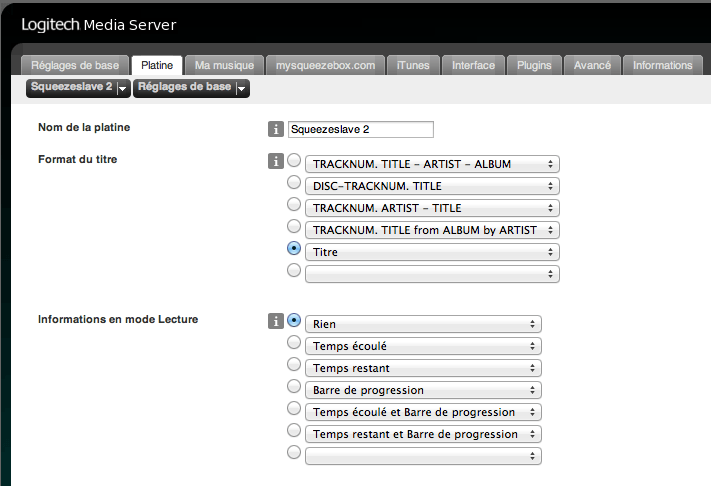Open the TRACKNUM. TITLE - ARTIST - ALBUM dropdown
The height and width of the screenshot is (486, 711).
pyautogui.click(x=432, y=164)
